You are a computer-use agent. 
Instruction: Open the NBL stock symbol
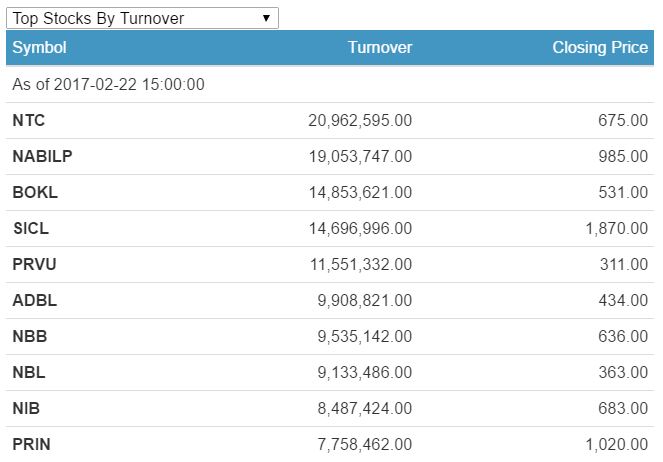click(x=29, y=373)
